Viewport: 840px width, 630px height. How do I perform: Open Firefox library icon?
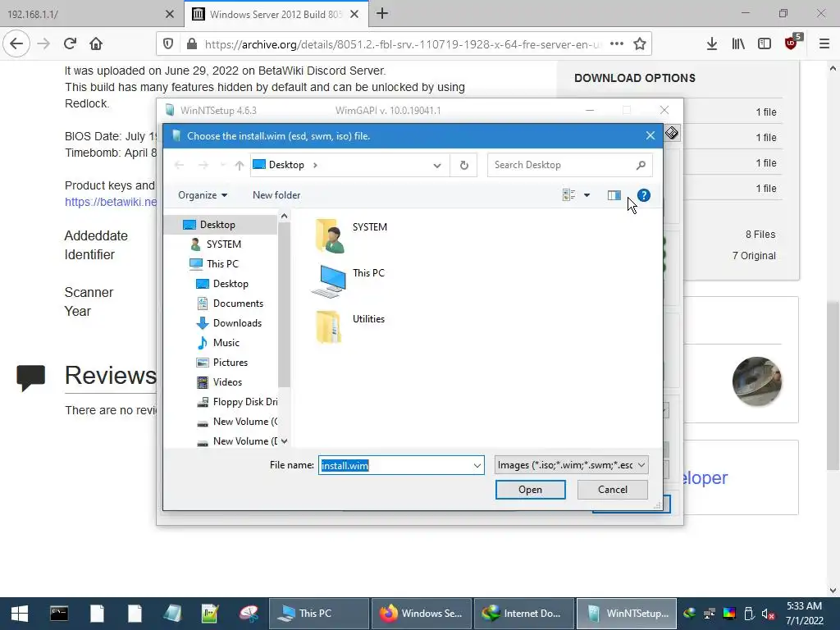(738, 44)
